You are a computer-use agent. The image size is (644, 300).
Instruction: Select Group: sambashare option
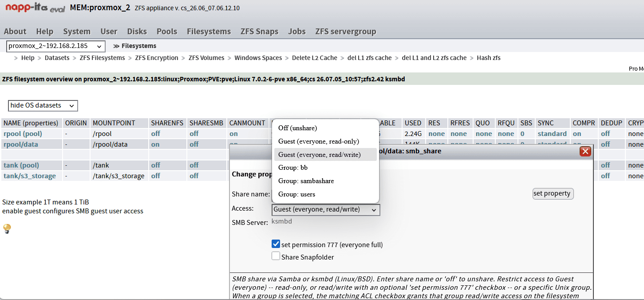pyautogui.click(x=325, y=181)
